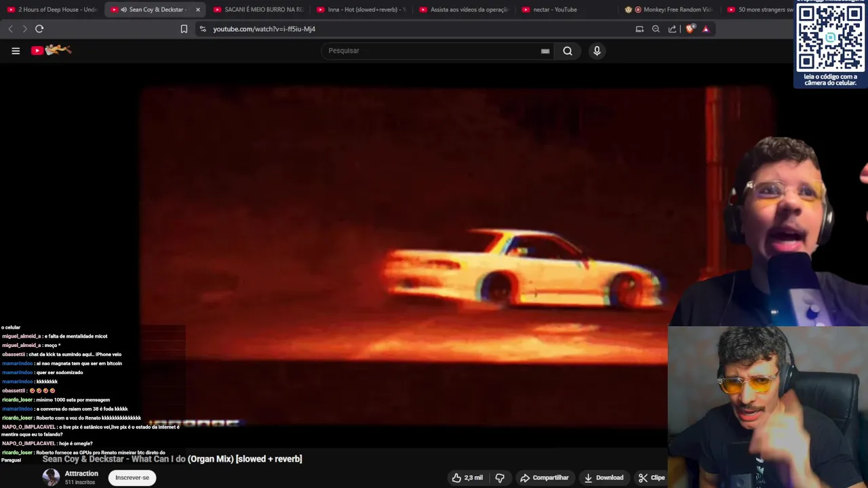Viewport: 868px width, 488px height.
Task: Run search with the magnifier button
Action: (568, 51)
